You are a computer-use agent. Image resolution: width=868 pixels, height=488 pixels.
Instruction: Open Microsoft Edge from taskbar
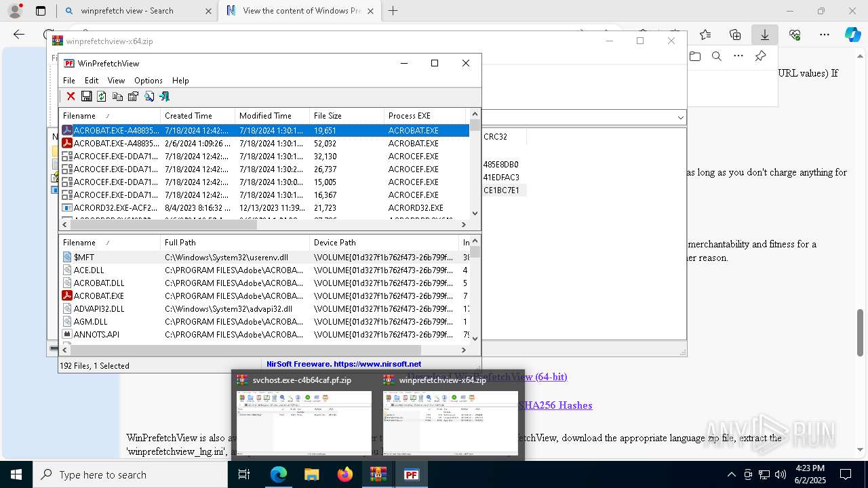coord(279,474)
